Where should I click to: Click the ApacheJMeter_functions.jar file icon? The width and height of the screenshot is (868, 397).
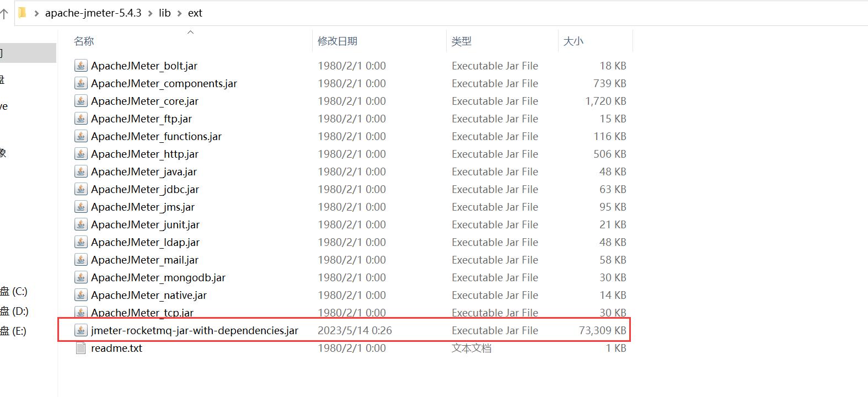[81, 136]
